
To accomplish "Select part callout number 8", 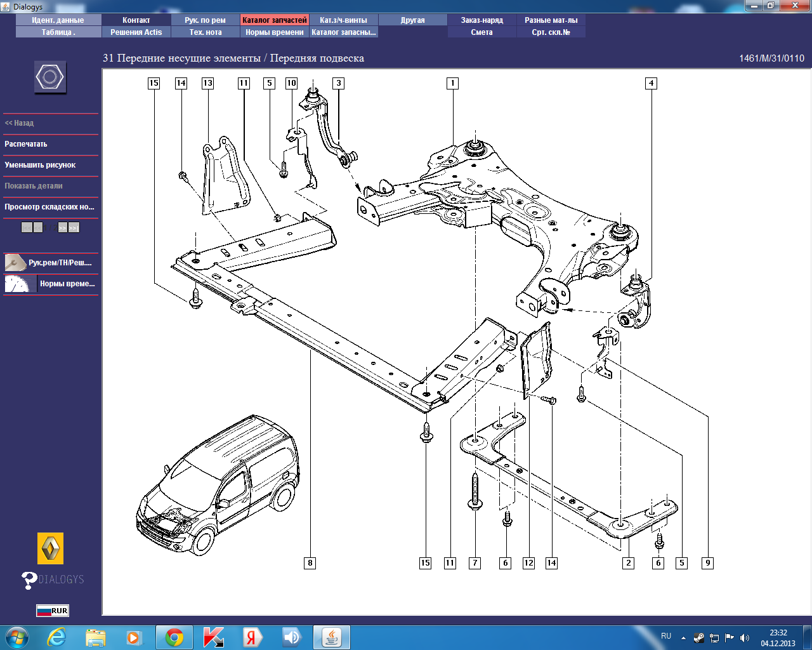I will tap(310, 563).
